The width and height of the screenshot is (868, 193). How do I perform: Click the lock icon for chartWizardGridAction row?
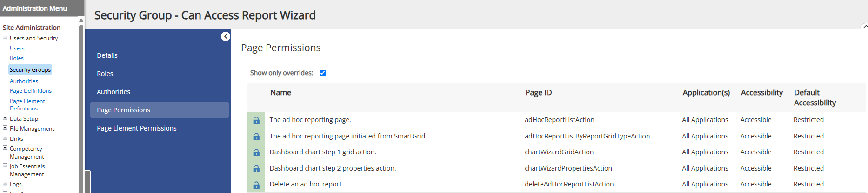[x=256, y=152]
